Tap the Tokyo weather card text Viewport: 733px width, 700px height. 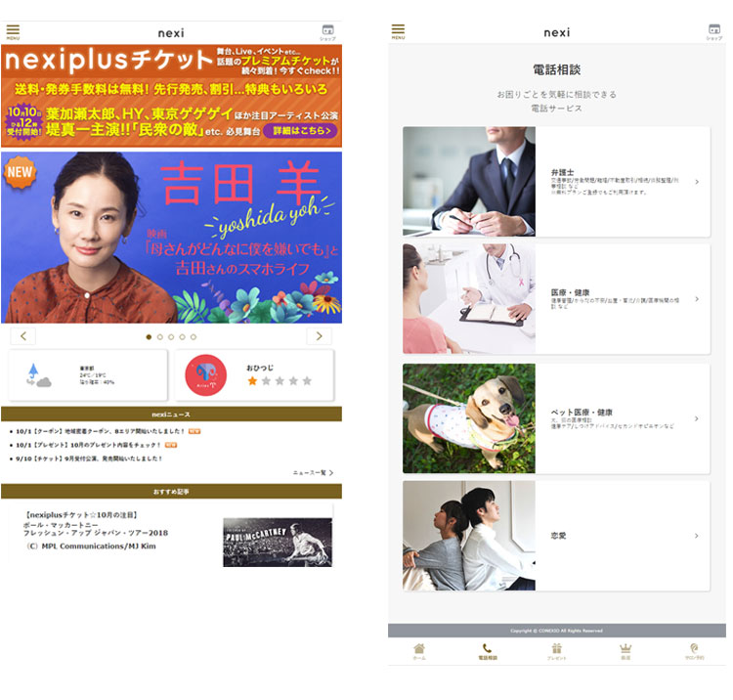tap(97, 375)
